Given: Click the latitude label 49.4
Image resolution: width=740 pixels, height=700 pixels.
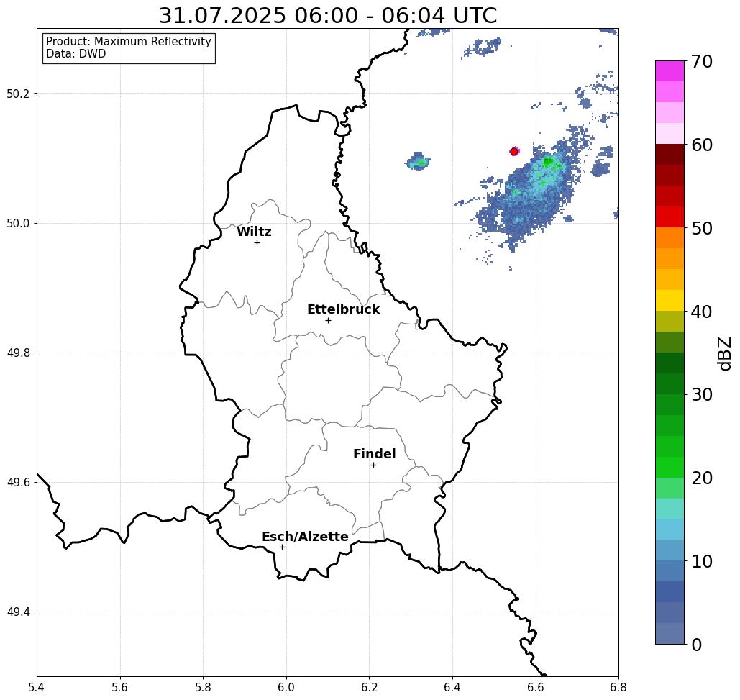Looking at the screenshot, I should point(18,612).
